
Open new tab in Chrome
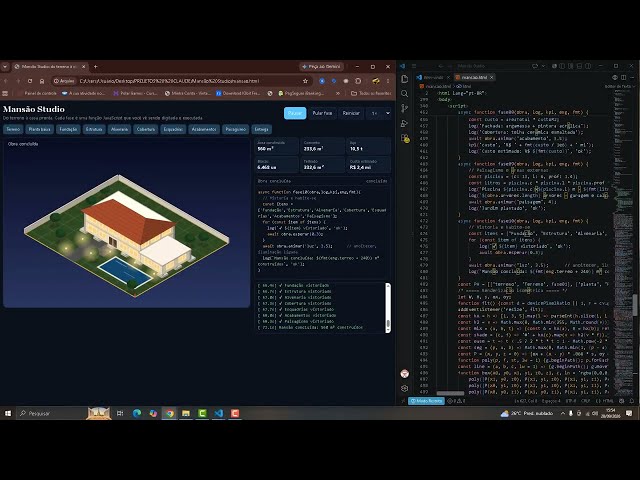tap(96, 67)
